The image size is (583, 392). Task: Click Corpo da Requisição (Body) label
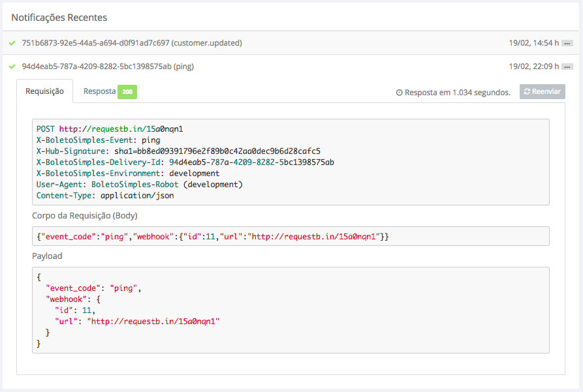click(x=85, y=215)
